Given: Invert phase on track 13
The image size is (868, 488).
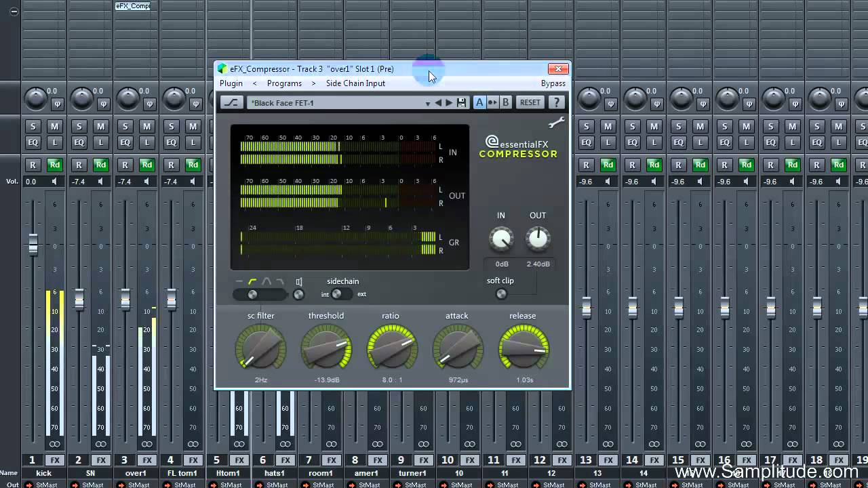Looking at the screenshot, I should tap(610, 104).
